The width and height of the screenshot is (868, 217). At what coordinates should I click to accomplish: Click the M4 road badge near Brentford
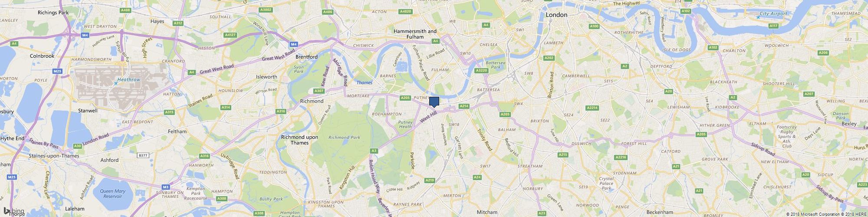(x=293, y=44)
